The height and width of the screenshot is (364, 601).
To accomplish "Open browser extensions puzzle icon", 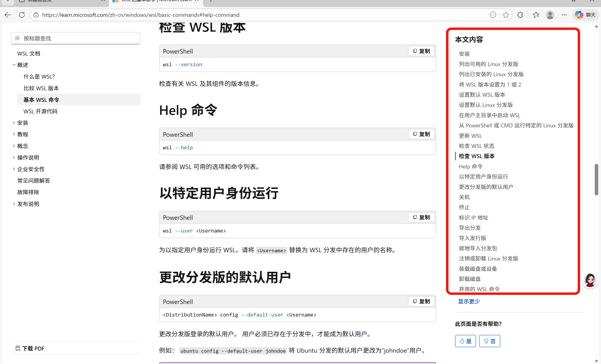I will pyautogui.click(x=520, y=15).
